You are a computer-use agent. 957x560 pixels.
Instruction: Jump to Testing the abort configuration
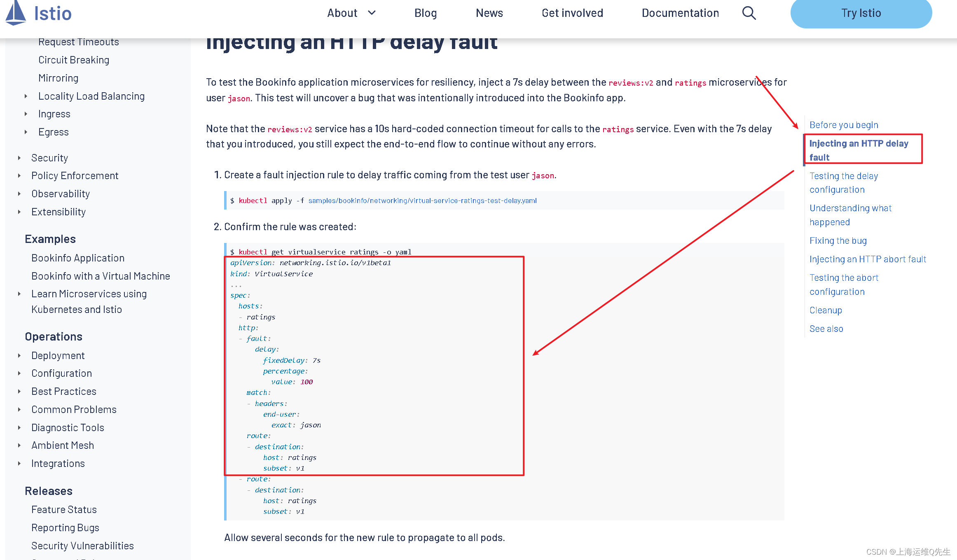(844, 285)
